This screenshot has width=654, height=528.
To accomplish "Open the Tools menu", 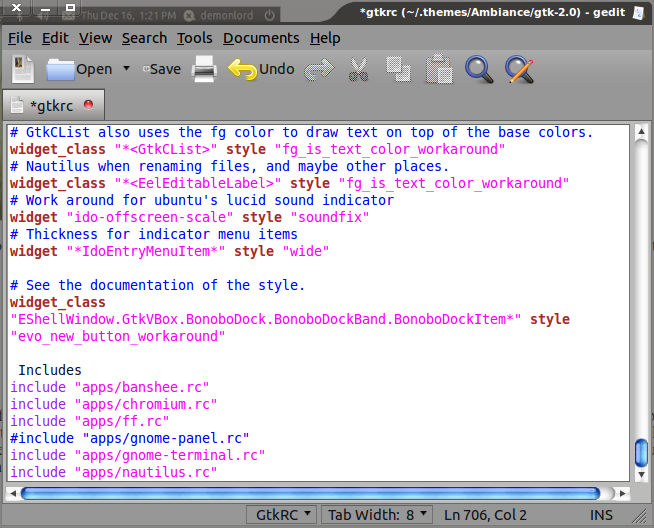I will [x=194, y=38].
